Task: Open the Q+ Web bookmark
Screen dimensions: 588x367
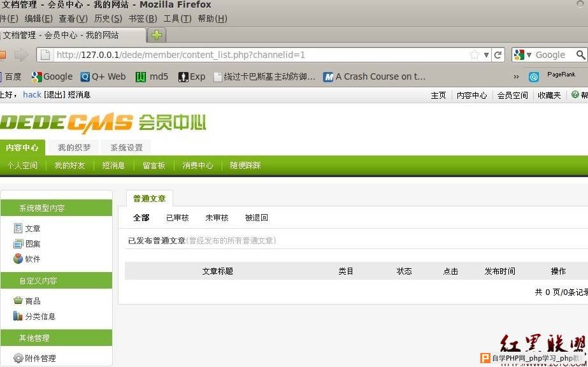Action: click(103, 77)
